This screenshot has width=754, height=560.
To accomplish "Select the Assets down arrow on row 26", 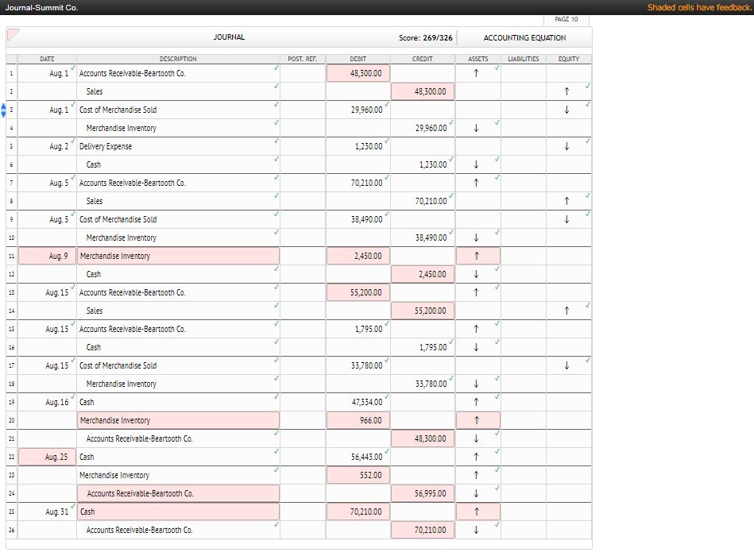I will click(x=476, y=530).
